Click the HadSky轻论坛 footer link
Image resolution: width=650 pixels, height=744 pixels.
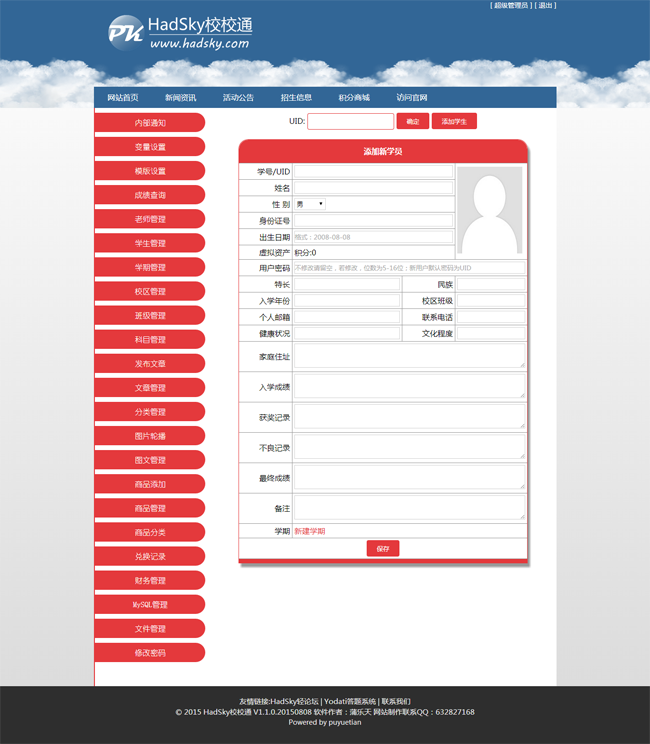coord(295,701)
